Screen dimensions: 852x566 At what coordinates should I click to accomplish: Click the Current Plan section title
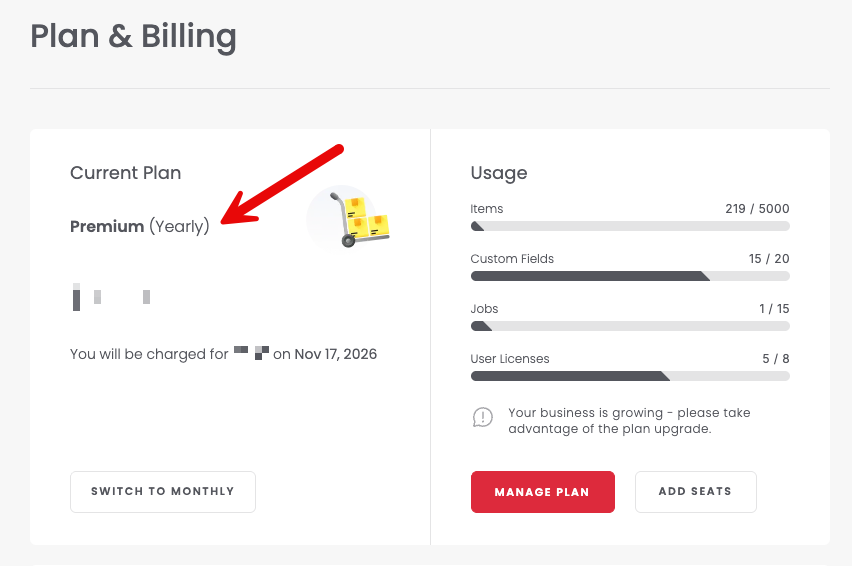point(126,173)
